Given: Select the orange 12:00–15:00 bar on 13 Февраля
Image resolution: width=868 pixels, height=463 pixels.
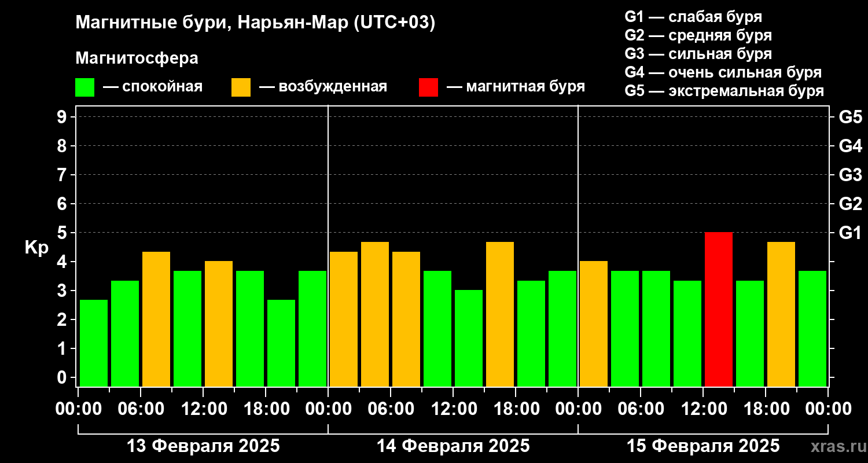Looking at the screenshot, I should (219, 324).
